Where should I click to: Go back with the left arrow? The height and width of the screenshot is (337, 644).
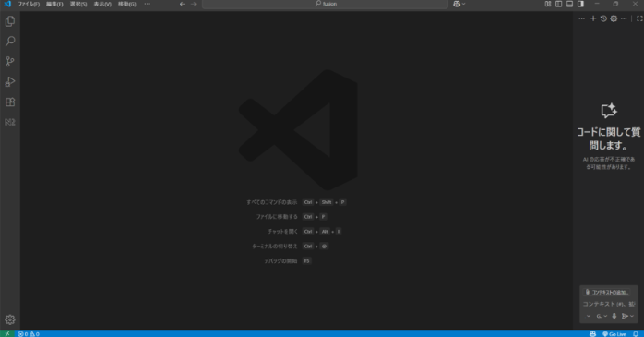click(x=183, y=4)
